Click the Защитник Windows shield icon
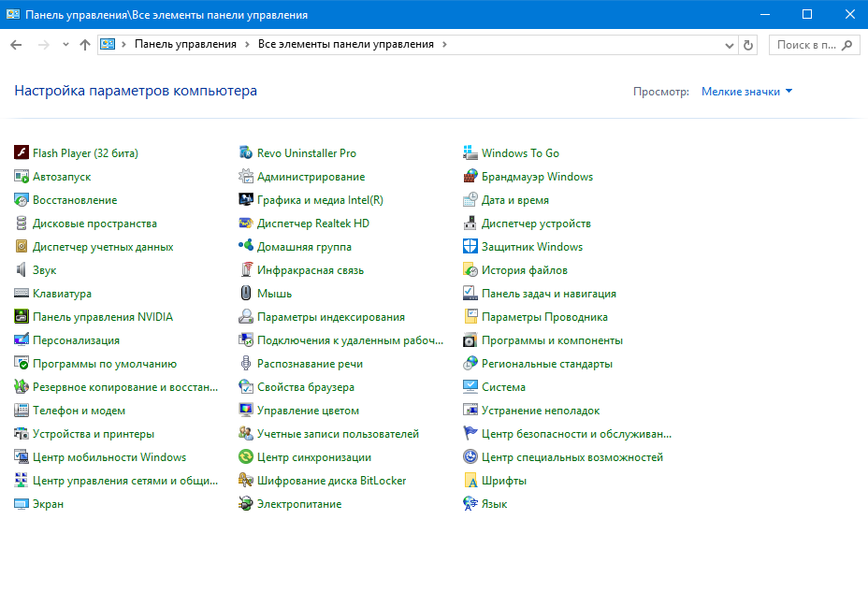This screenshot has width=868, height=592. tap(470, 246)
